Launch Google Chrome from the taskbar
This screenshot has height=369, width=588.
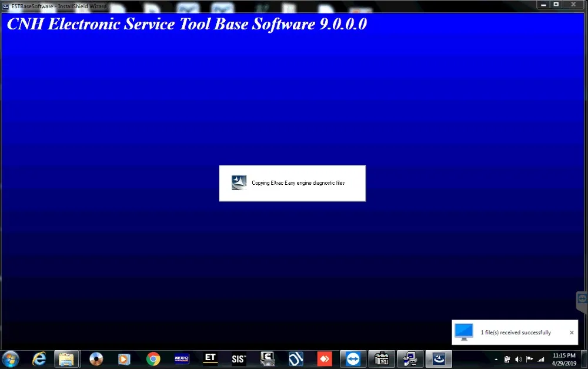[153, 359]
